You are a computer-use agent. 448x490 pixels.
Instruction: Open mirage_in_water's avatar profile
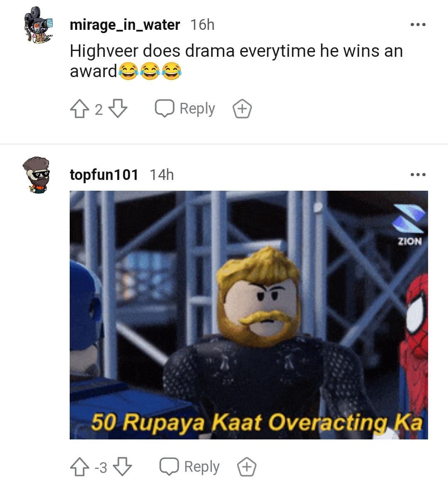point(38,25)
